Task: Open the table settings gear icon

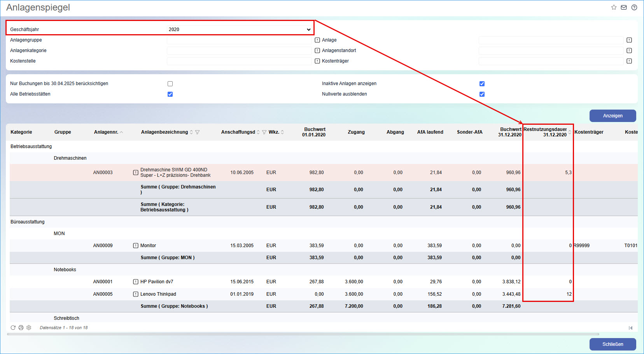Action: 29,328
